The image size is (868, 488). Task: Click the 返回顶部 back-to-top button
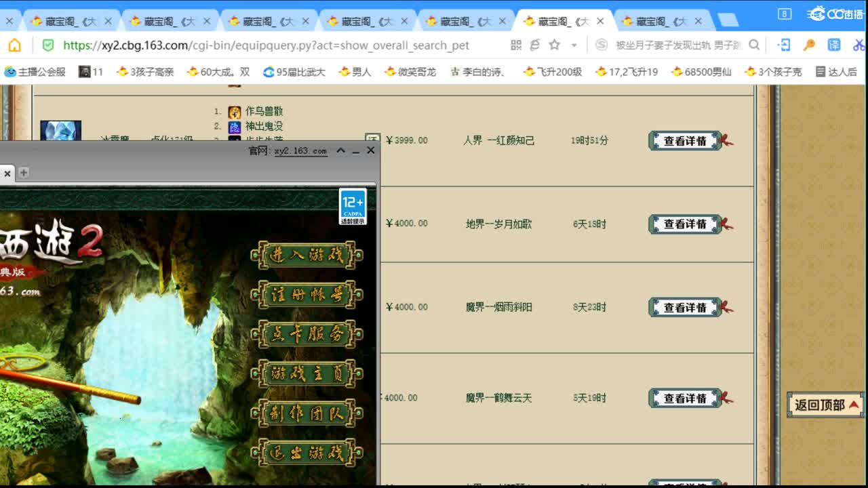tap(825, 405)
